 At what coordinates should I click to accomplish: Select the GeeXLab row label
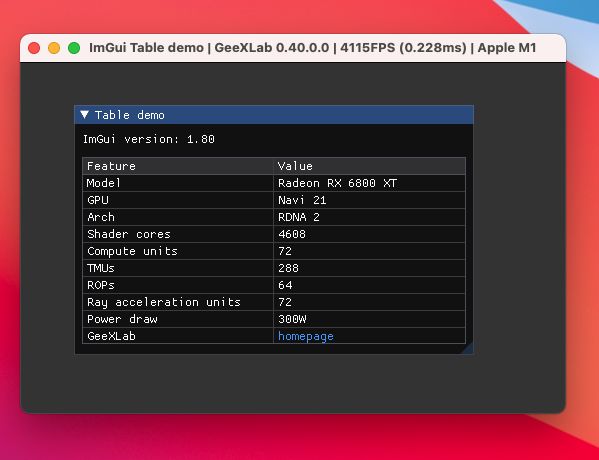tap(111, 336)
